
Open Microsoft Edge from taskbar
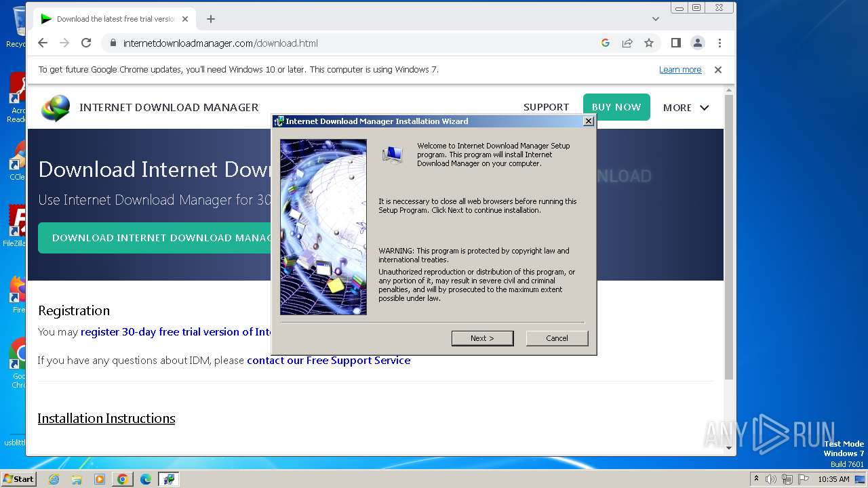pyautogui.click(x=145, y=479)
